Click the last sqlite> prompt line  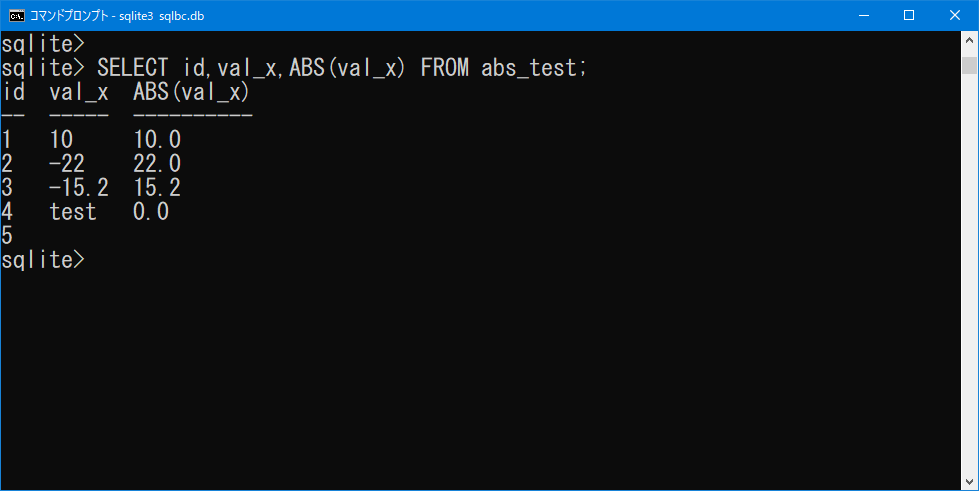[43, 259]
